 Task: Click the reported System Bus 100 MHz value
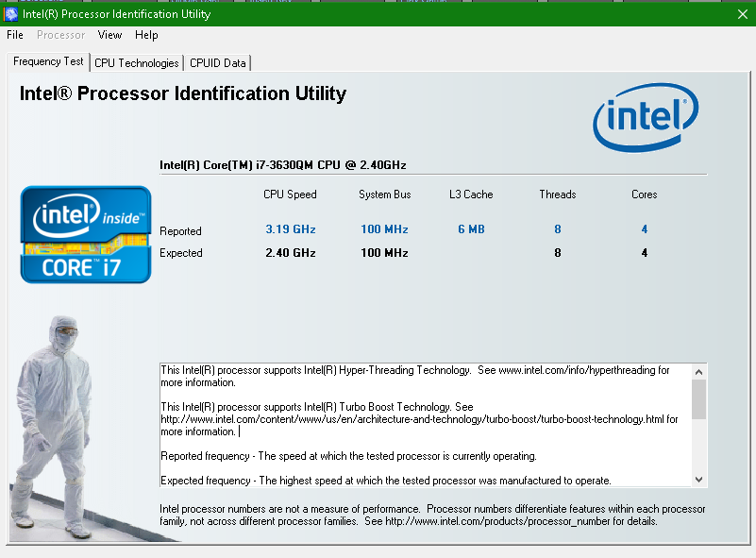(x=384, y=229)
